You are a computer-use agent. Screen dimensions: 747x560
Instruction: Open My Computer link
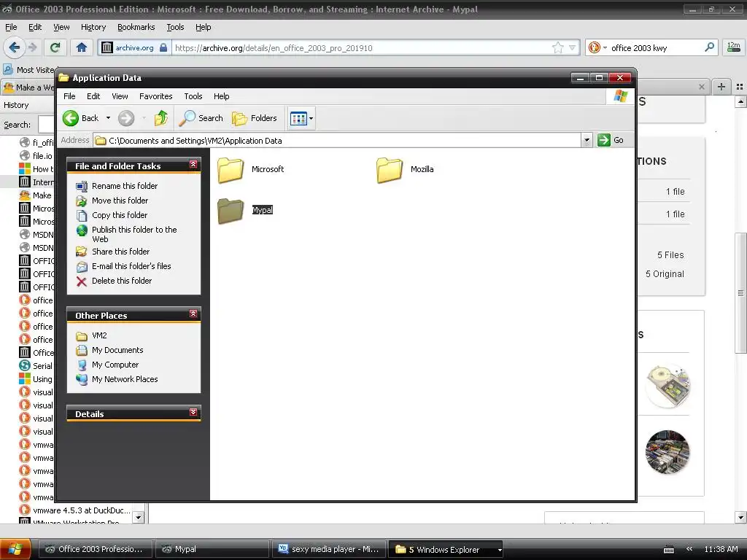[x=115, y=365]
